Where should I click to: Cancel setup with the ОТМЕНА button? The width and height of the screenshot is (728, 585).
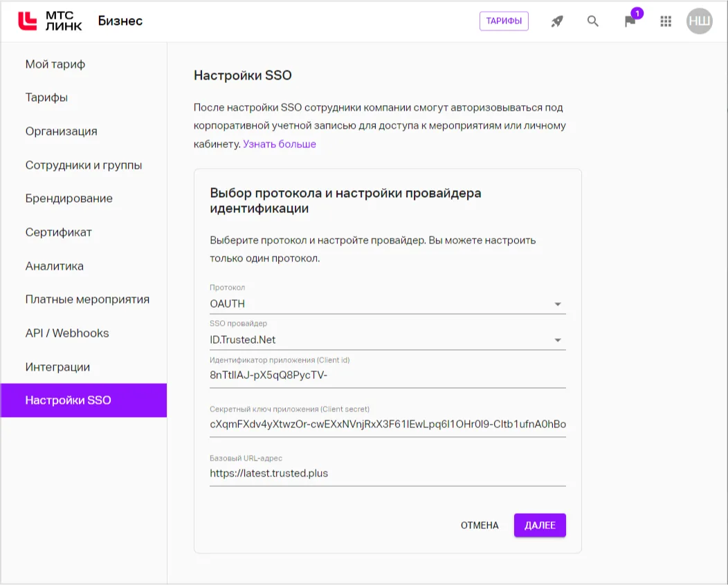(x=480, y=525)
